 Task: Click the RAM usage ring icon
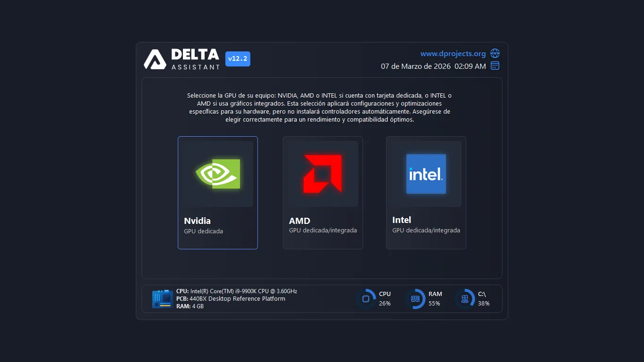tap(415, 299)
